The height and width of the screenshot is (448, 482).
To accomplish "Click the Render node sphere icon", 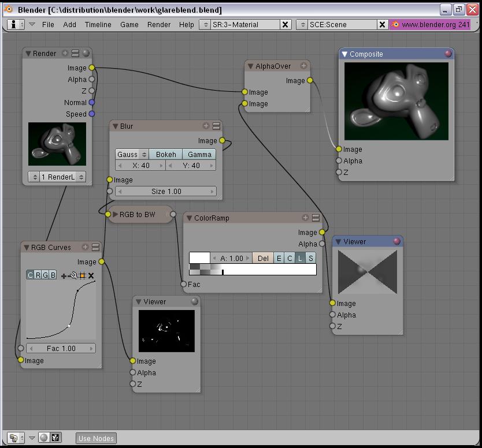I will pyautogui.click(x=86, y=53).
